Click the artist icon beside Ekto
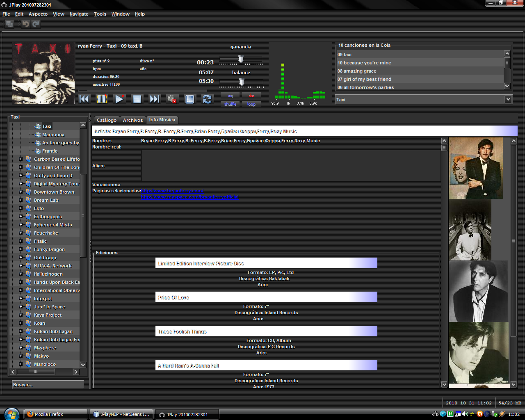 pyautogui.click(x=29, y=208)
